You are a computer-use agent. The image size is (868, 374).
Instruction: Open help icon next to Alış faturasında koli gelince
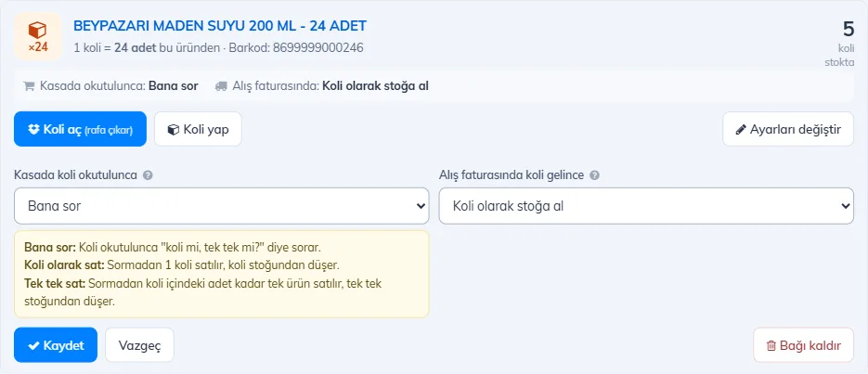point(594,175)
